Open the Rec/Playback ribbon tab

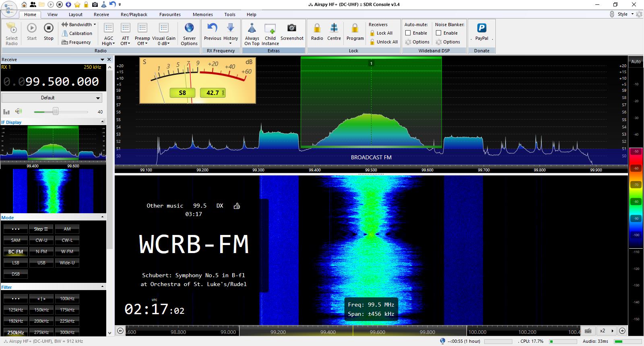(134, 14)
